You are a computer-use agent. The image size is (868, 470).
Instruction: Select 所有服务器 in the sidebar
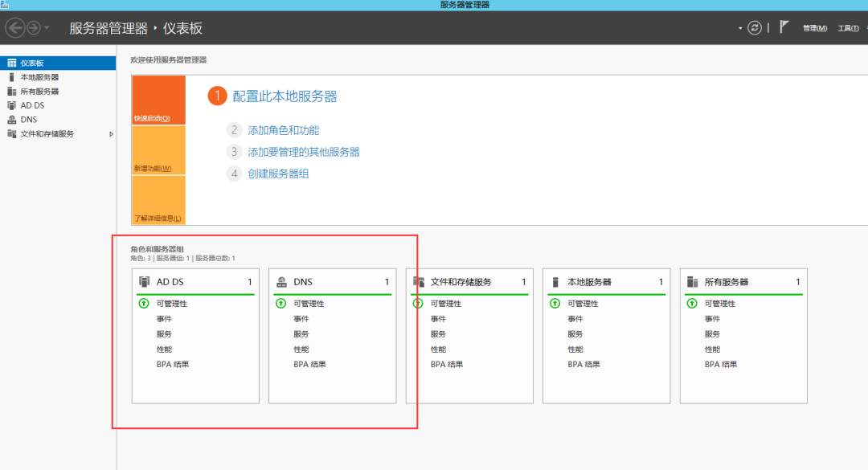[x=58, y=92]
